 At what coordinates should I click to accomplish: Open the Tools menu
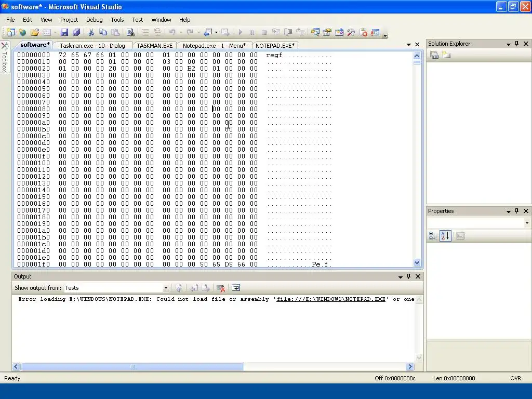click(x=117, y=20)
